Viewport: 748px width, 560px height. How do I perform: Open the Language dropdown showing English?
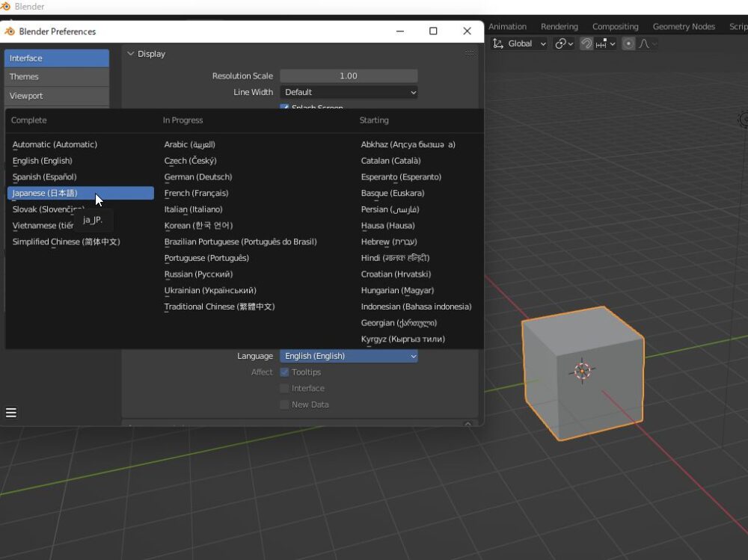click(x=349, y=356)
